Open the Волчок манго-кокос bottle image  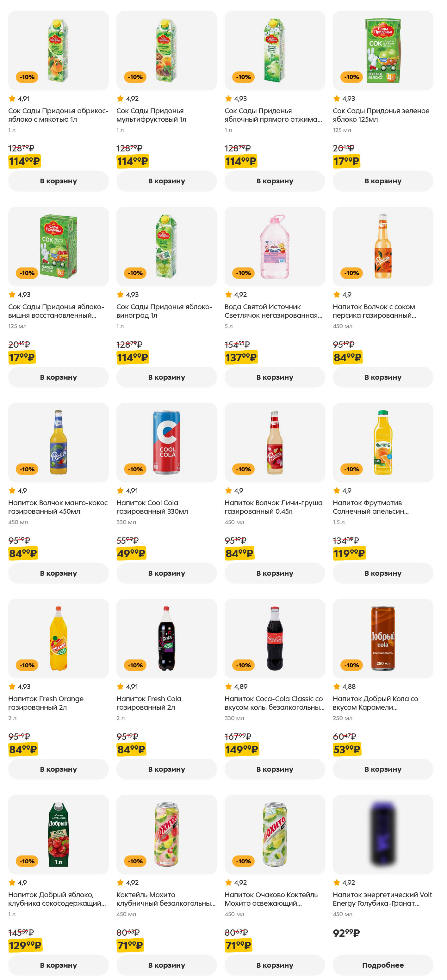pos(58,443)
